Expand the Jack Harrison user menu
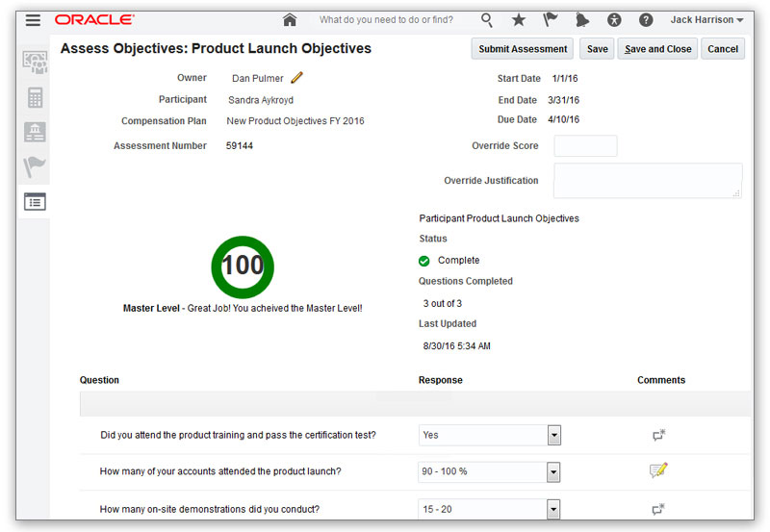The height and width of the screenshot is (532, 770). (x=706, y=19)
